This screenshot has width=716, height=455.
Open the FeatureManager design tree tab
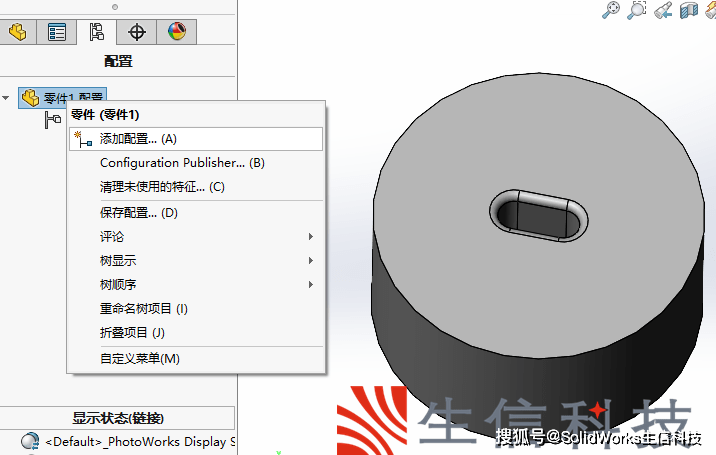[x=17, y=32]
